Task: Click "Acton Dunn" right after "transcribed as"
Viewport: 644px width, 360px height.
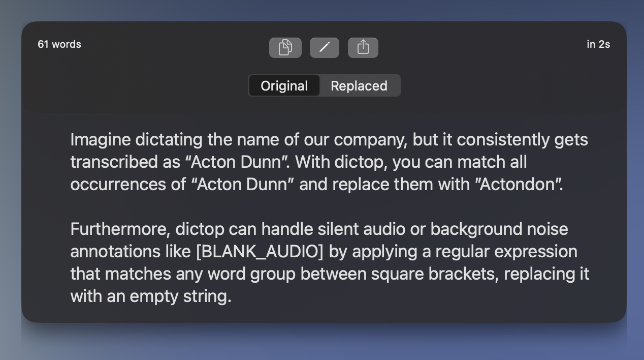Action: click(x=237, y=162)
